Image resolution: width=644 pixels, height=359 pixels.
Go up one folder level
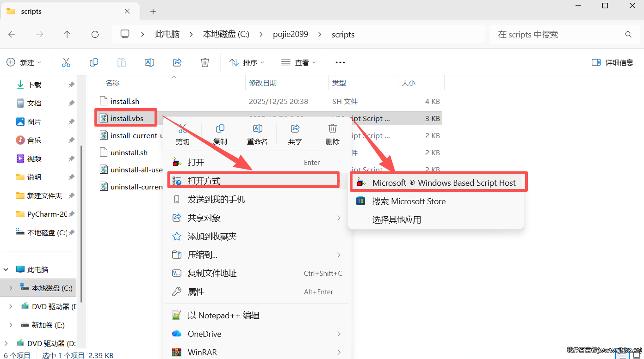[67, 34]
